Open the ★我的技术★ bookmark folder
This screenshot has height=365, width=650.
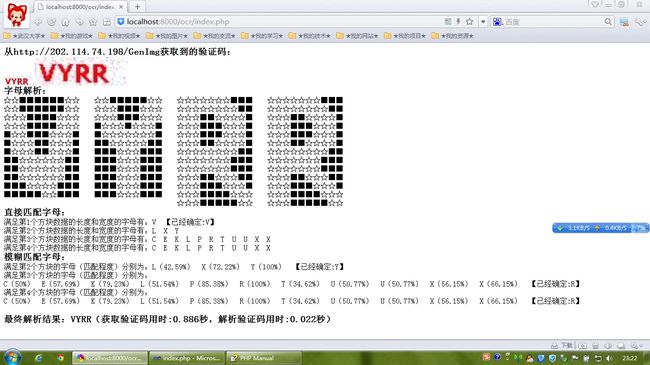click(309, 36)
